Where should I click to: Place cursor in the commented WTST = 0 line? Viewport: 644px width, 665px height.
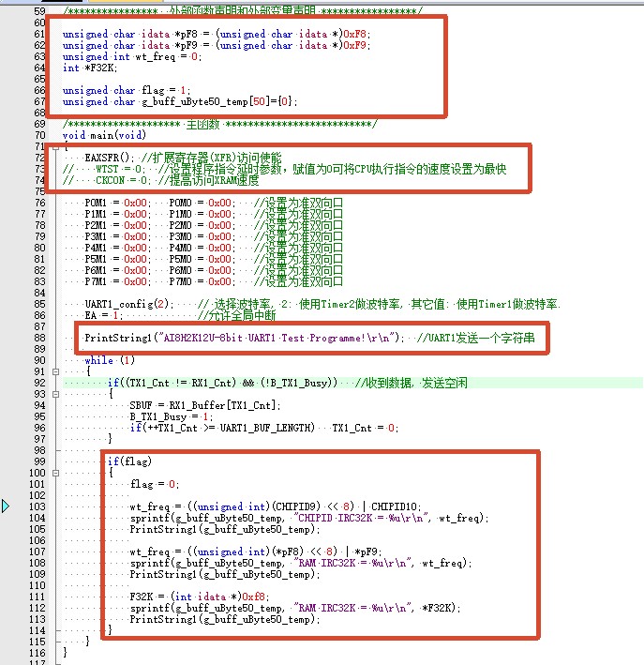[104, 169]
